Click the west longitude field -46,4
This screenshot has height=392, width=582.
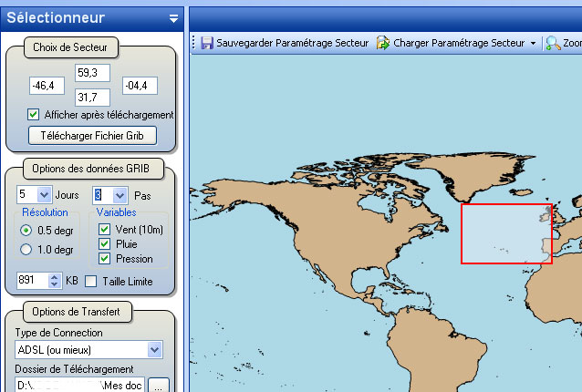47,86
